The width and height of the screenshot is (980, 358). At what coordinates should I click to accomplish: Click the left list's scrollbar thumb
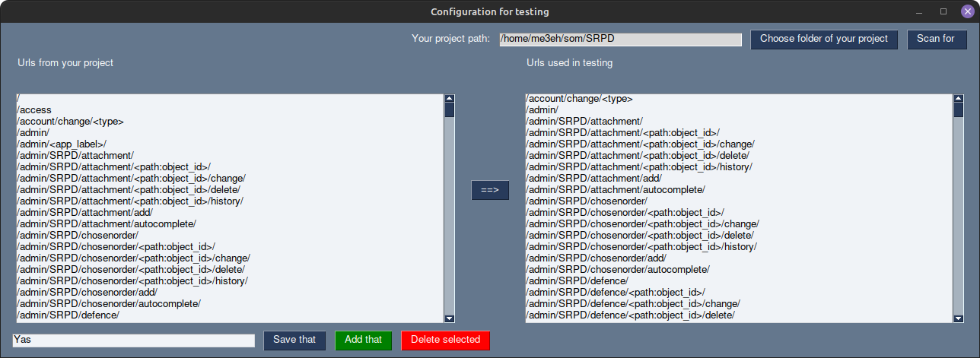pos(449,110)
